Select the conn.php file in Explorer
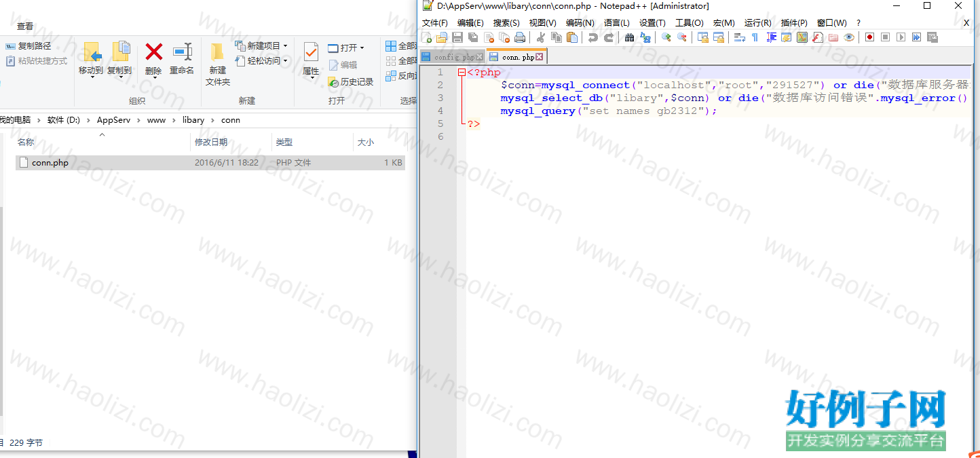Screen dimensions: 980x458 [210, 163]
